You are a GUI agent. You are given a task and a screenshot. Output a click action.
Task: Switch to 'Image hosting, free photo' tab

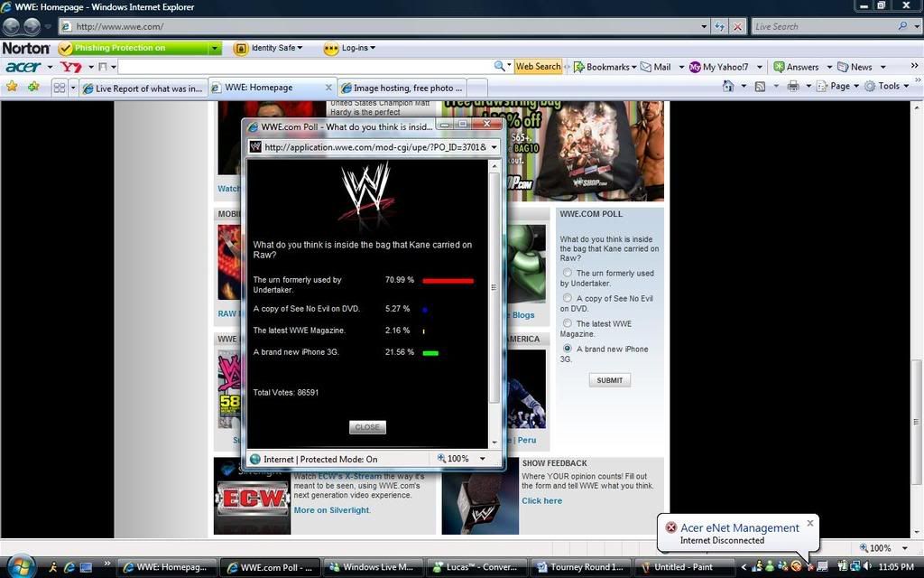click(x=402, y=88)
